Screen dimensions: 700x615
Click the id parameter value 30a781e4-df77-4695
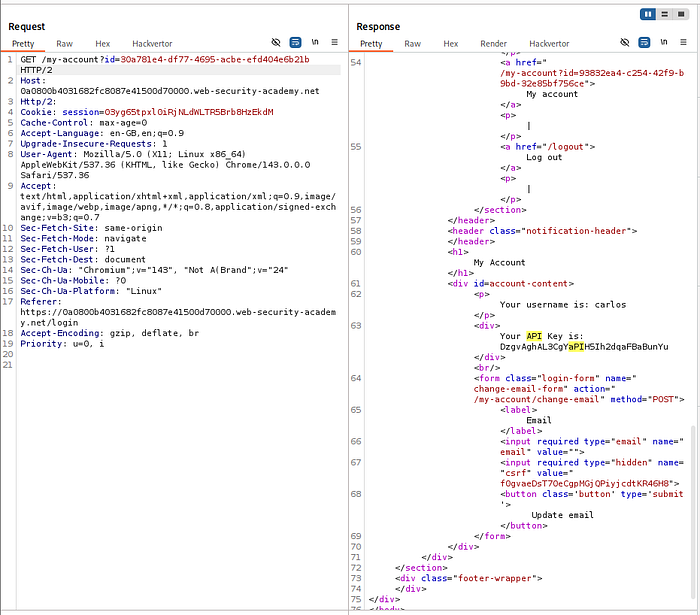[x=215, y=59]
